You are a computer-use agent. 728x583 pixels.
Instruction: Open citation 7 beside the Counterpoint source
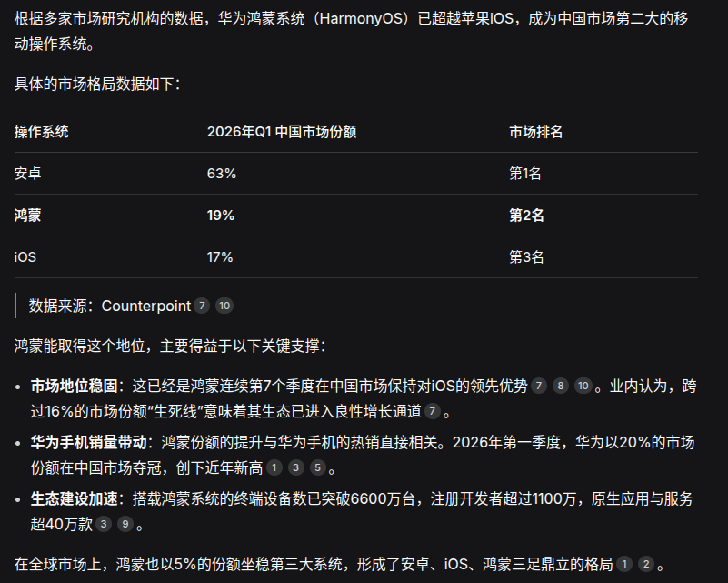click(202, 306)
